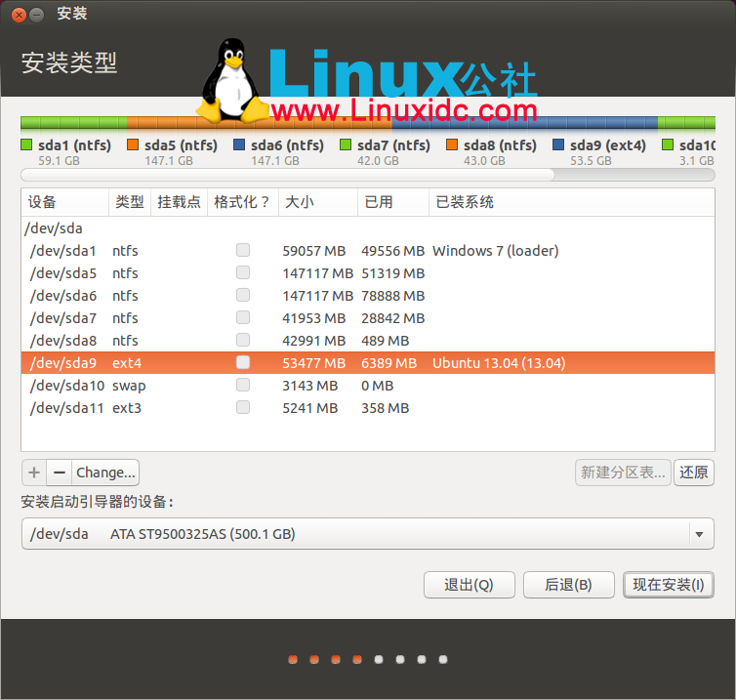Click the 已装系统 column header
Image resolution: width=736 pixels, height=700 pixels.
coord(572,202)
